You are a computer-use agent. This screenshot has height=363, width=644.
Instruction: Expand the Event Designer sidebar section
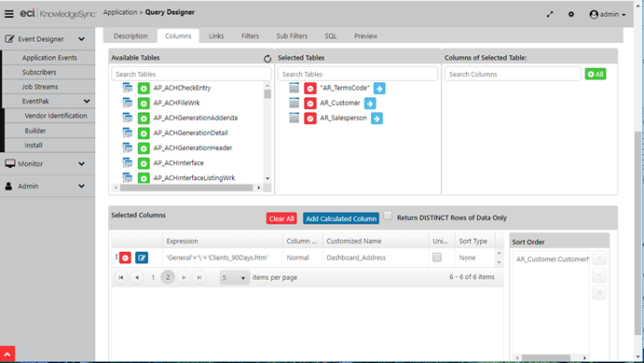click(x=81, y=39)
